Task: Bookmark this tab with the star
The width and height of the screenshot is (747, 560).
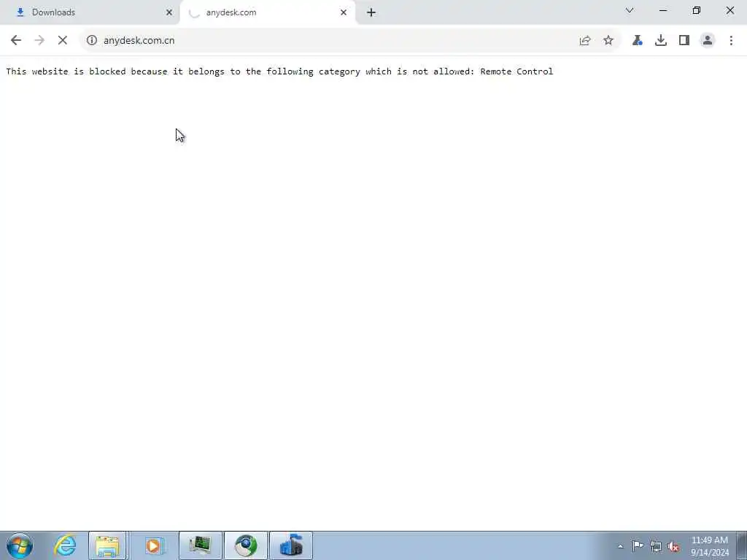Action: click(608, 41)
